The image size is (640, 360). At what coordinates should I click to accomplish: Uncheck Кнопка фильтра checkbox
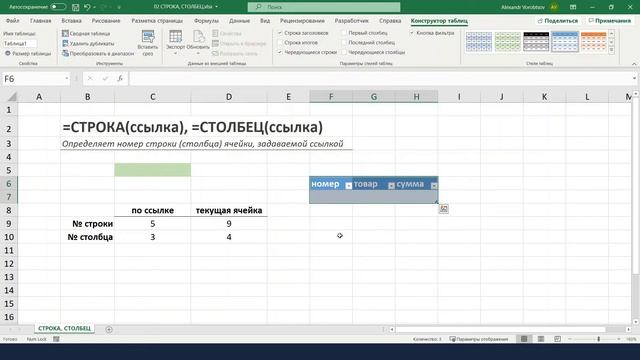click(412, 33)
